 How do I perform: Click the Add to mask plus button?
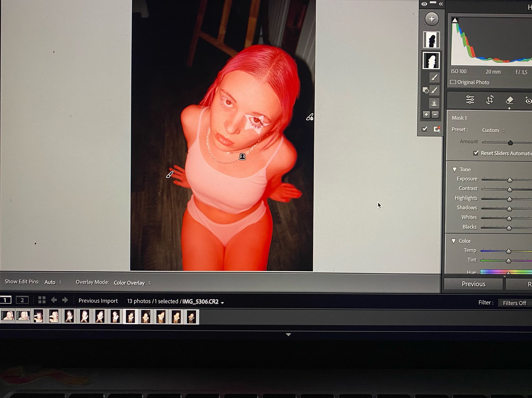(426, 115)
